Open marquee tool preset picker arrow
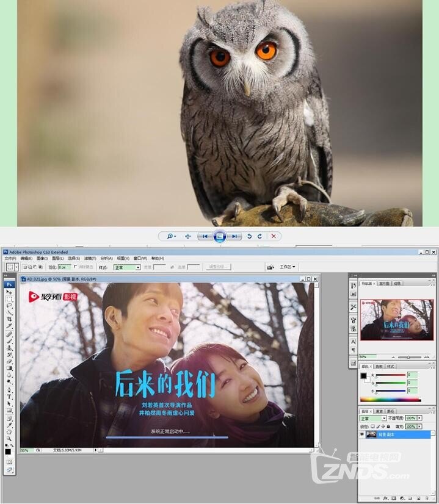The width and height of the screenshot is (439, 504). pyautogui.click(x=16, y=267)
